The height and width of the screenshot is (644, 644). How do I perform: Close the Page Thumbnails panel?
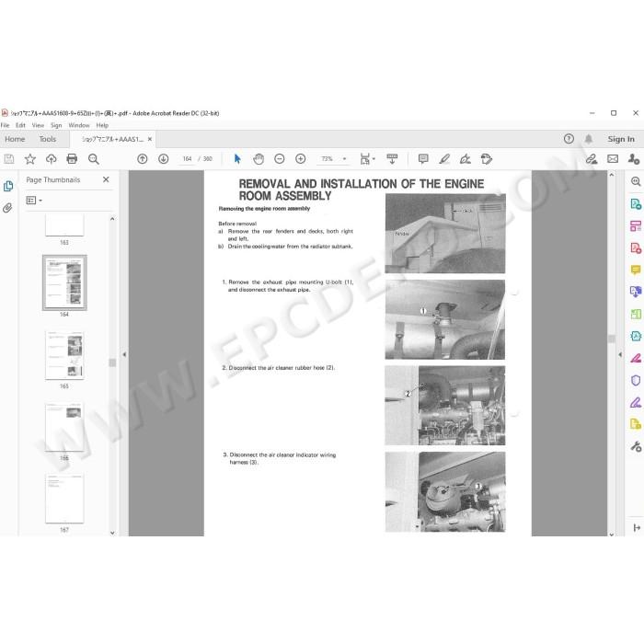point(106,179)
